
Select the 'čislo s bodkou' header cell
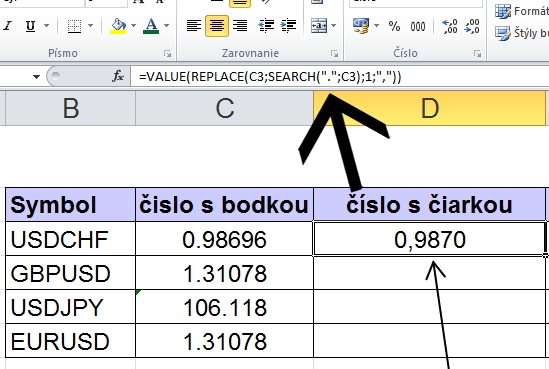(224, 205)
